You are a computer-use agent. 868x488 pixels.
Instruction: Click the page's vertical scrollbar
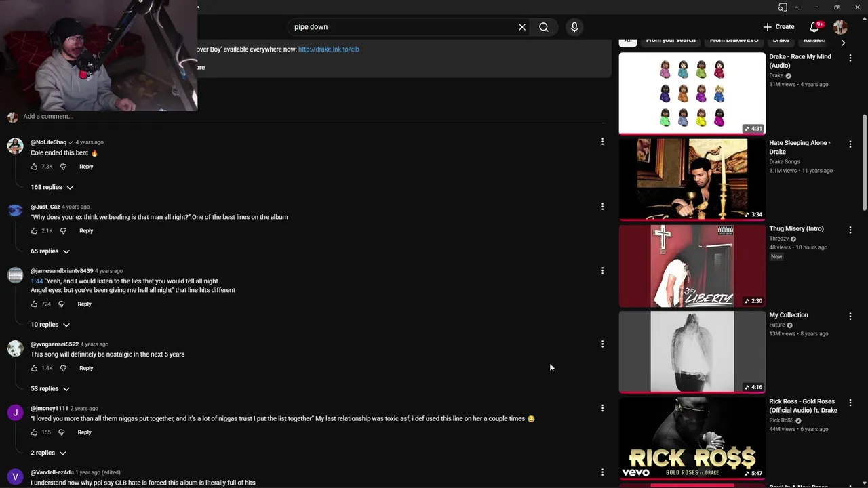click(865, 163)
